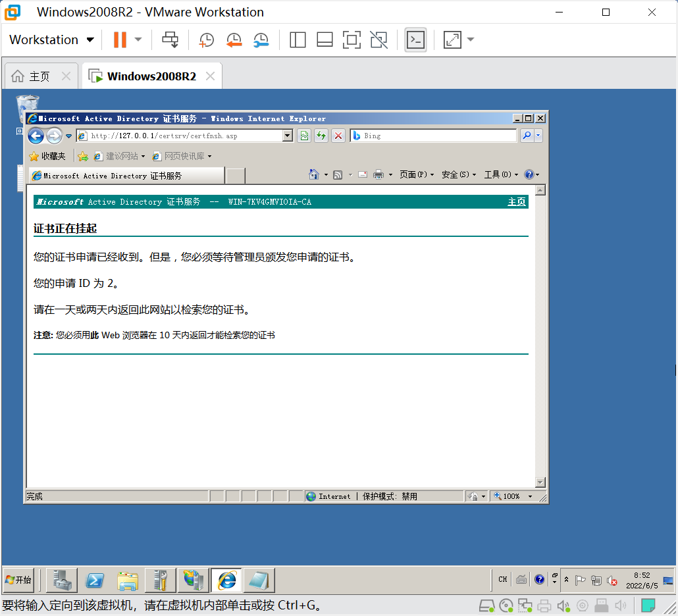Click the Read Mail icon in IE
The image size is (678, 616).
pyautogui.click(x=363, y=174)
